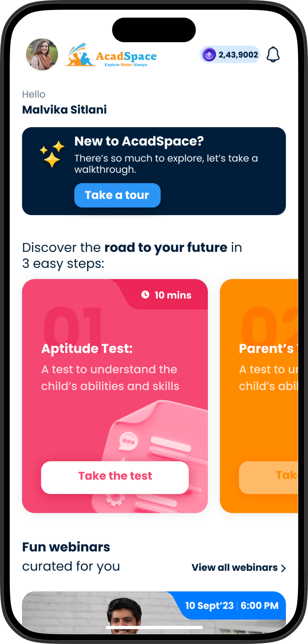Viewport: 308px width, 644px height.
Task: Open the orange Parent's test card
Action: 259,396
